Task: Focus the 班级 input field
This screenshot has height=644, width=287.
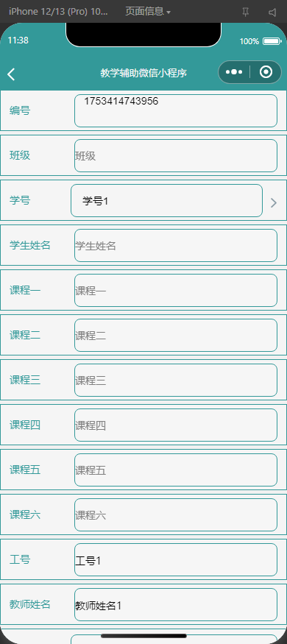Action: (x=176, y=155)
